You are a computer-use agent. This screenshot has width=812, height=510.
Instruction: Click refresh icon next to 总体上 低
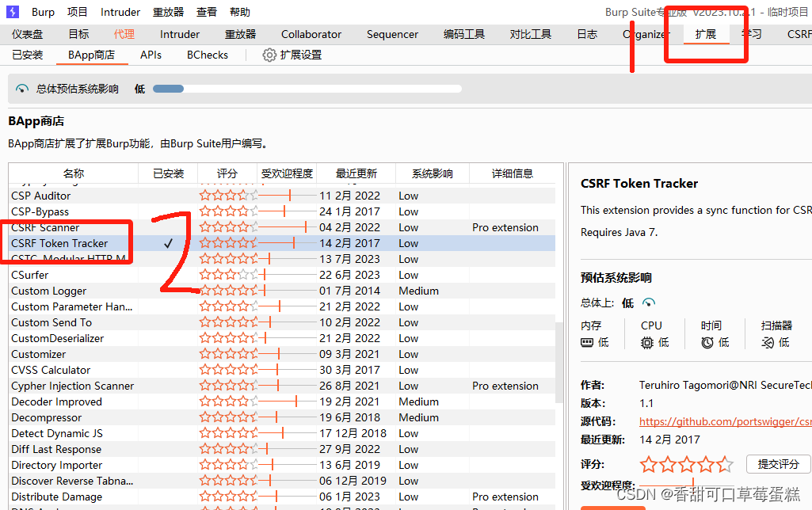[649, 303]
